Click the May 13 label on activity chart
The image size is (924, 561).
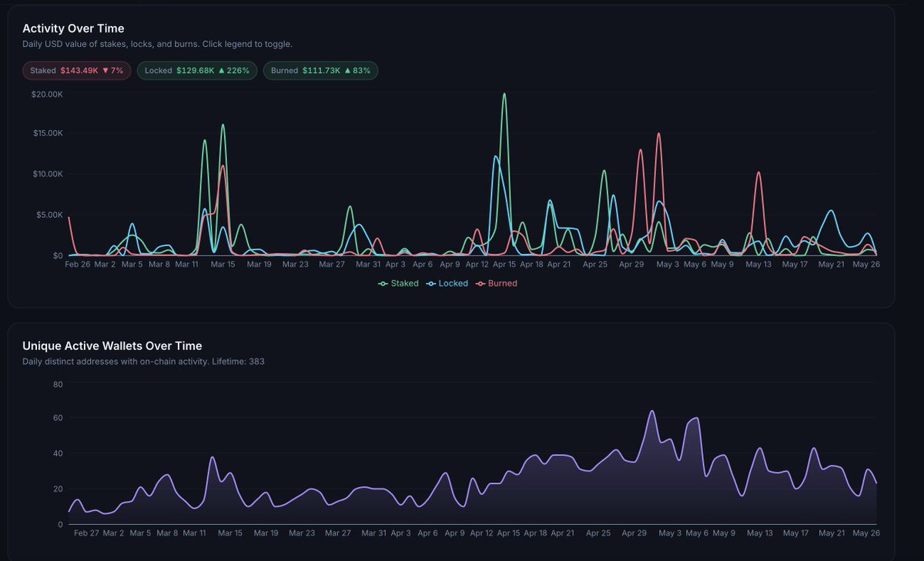coord(758,264)
